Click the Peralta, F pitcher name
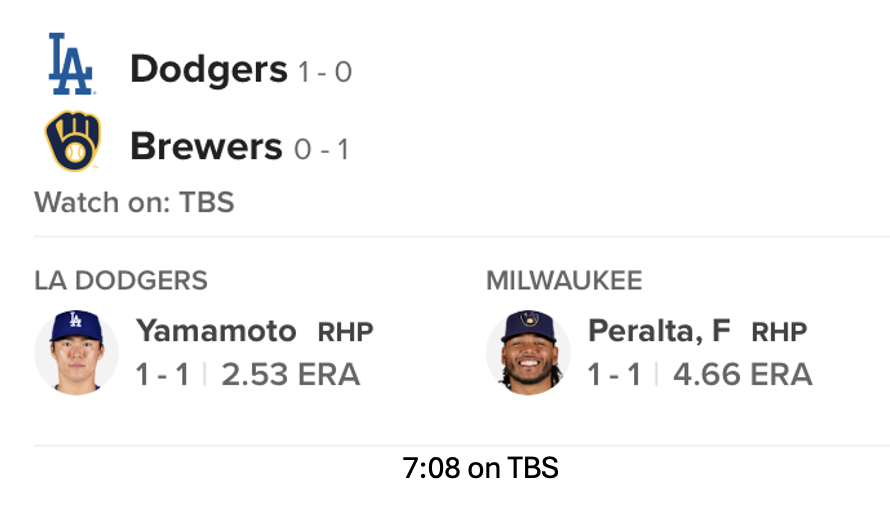This screenshot has height=510, width=890. pos(661,331)
